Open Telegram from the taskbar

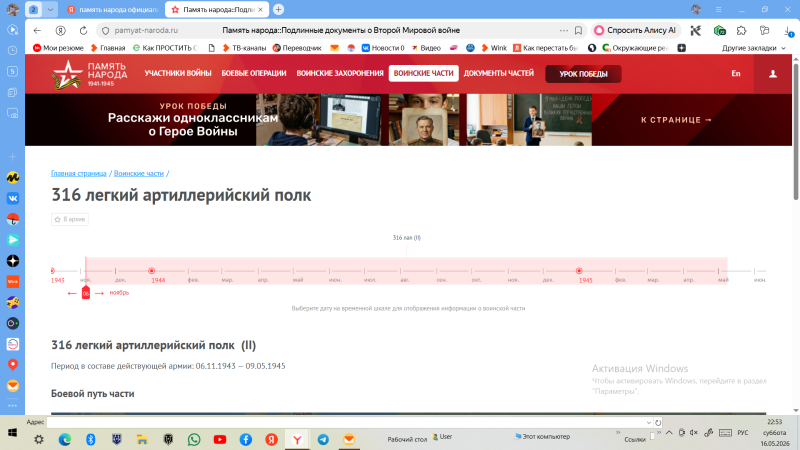coord(323,439)
